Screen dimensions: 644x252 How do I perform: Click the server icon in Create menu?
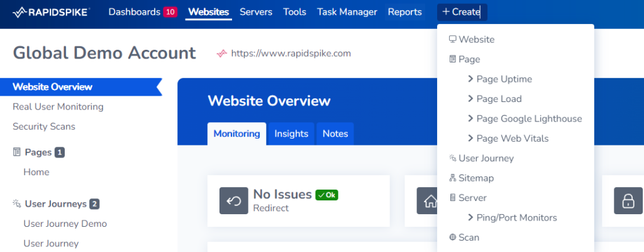pyautogui.click(x=453, y=198)
